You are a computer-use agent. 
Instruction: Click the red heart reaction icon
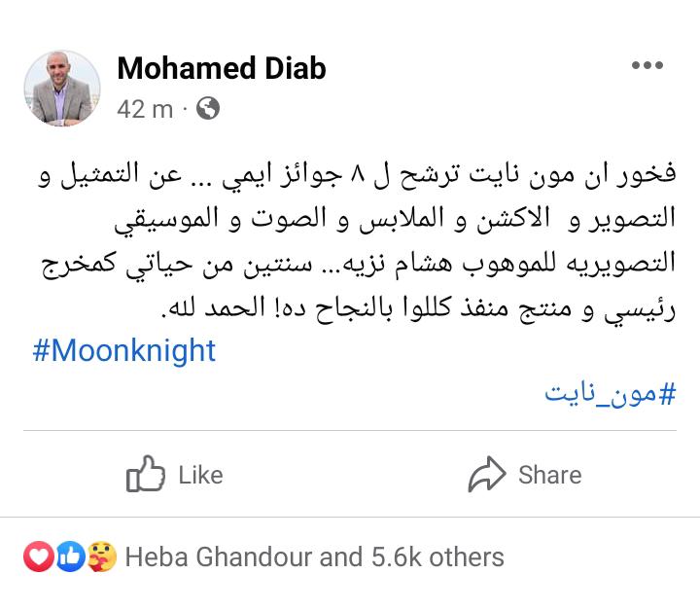36,557
